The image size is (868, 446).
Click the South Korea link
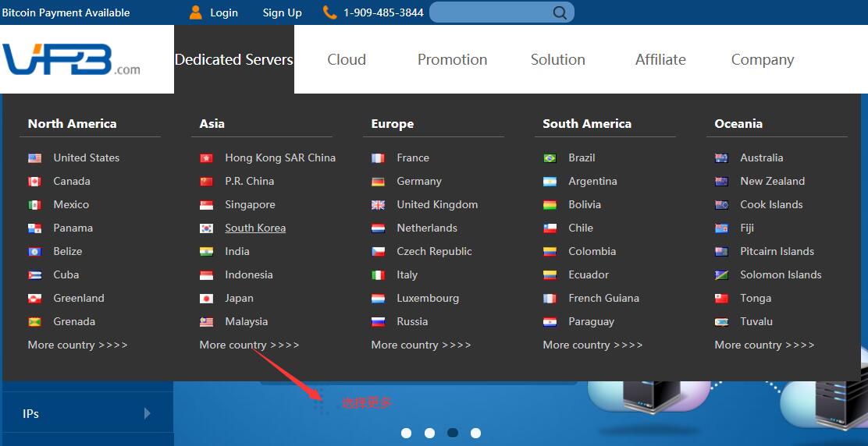[x=255, y=228]
